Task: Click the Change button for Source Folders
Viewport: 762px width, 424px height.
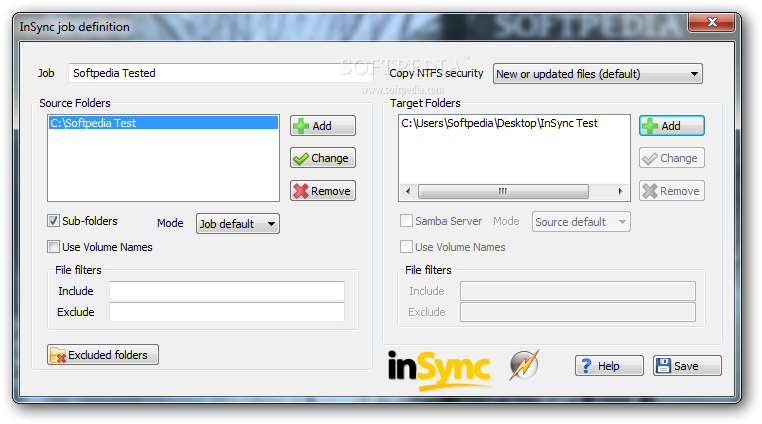Action: [x=323, y=158]
